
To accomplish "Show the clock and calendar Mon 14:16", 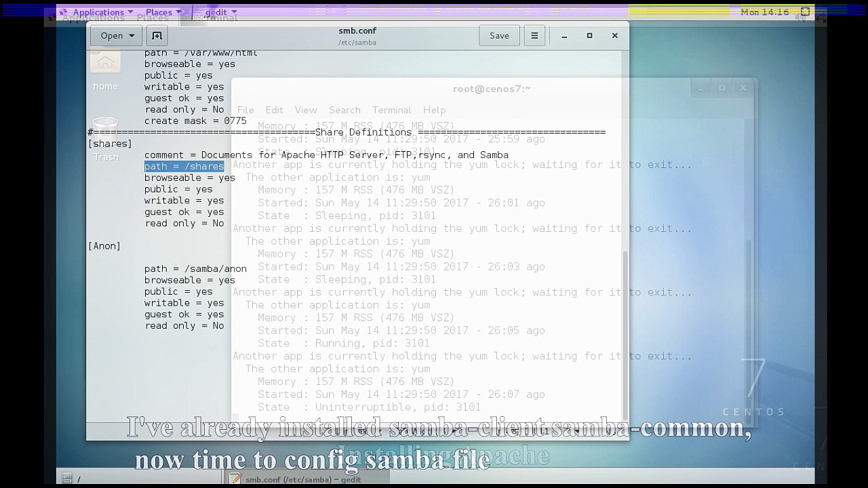I will coord(765,12).
